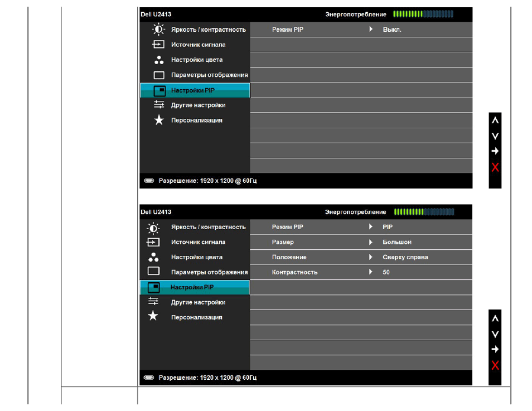Click input source icon in lower OSD
Image resolution: width=532 pixels, height=411 pixels.
click(153, 242)
